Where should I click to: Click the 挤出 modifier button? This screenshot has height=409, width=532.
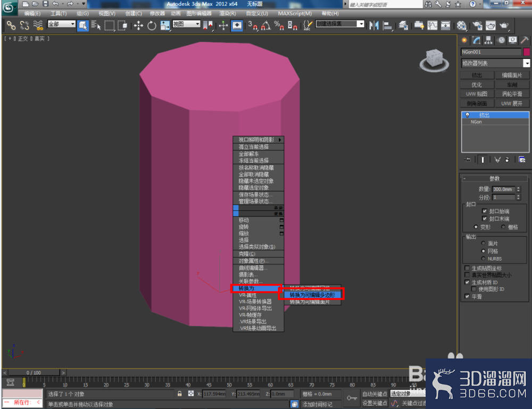[x=477, y=76]
